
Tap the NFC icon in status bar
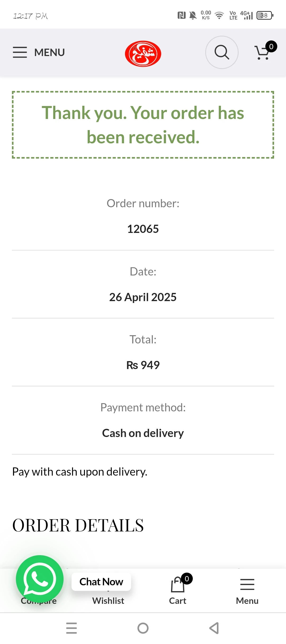tap(181, 15)
